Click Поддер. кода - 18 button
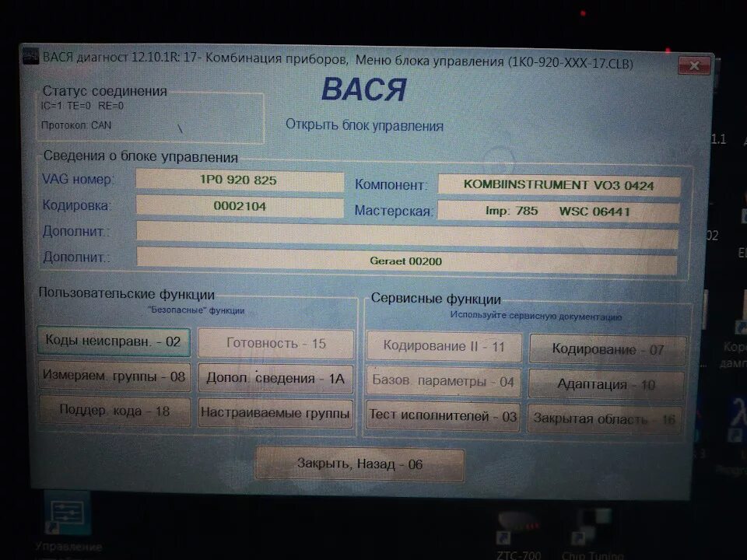 click(x=115, y=411)
